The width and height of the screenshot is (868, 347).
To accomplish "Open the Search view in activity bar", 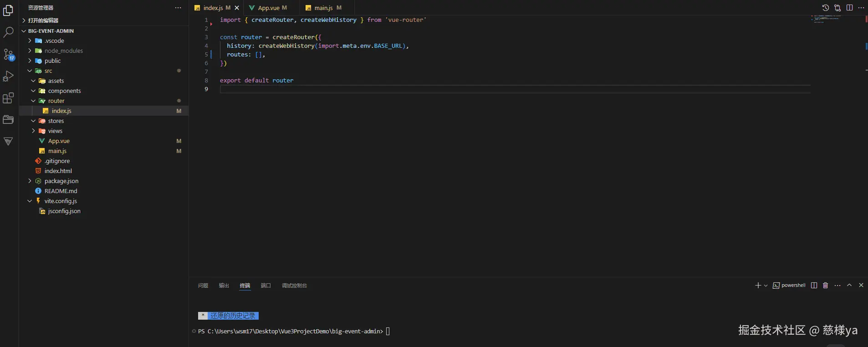I will click(x=8, y=32).
